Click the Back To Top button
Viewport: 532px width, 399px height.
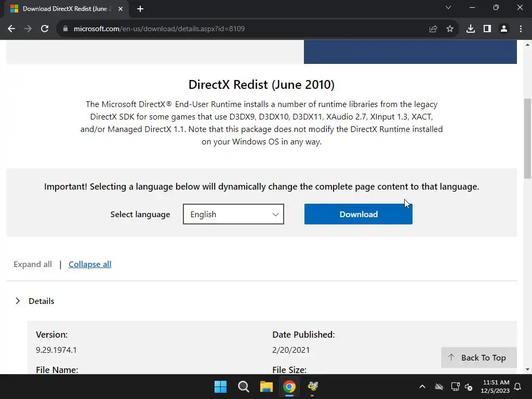pyautogui.click(x=478, y=357)
